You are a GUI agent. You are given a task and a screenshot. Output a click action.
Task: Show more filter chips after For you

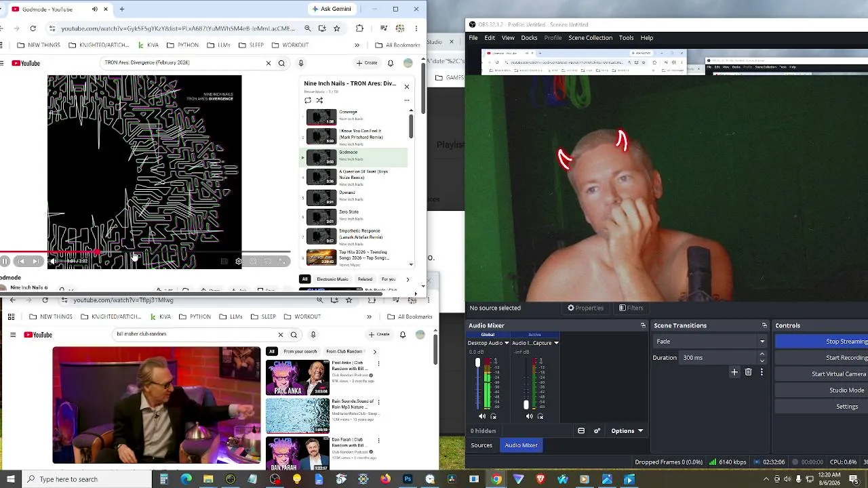coord(408,279)
